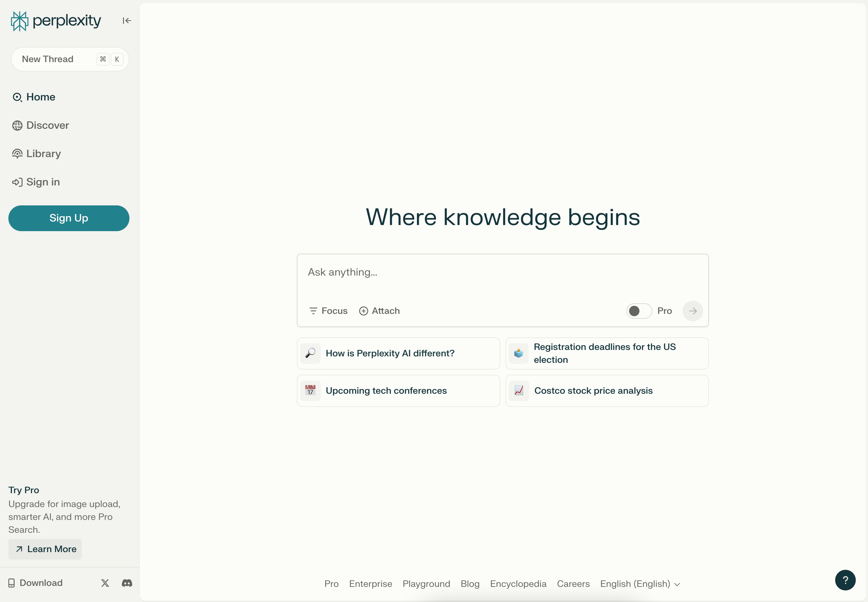Enable the Pro search toggle
Screen dimensions: 868x602
pyautogui.click(x=639, y=311)
